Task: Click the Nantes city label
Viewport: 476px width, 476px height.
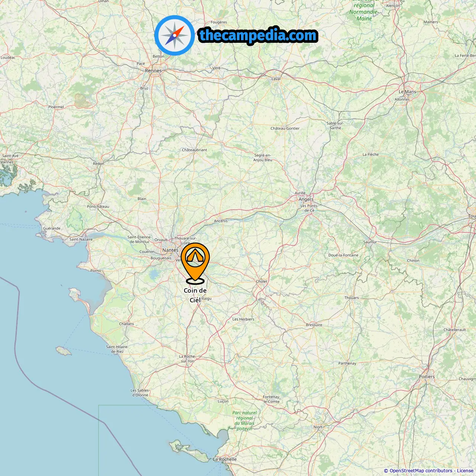Action: pos(170,250)
